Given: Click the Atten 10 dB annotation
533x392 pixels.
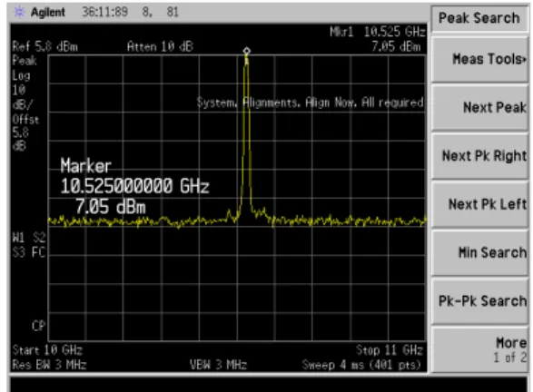Looking at the screenshot, I should (160, 46).
